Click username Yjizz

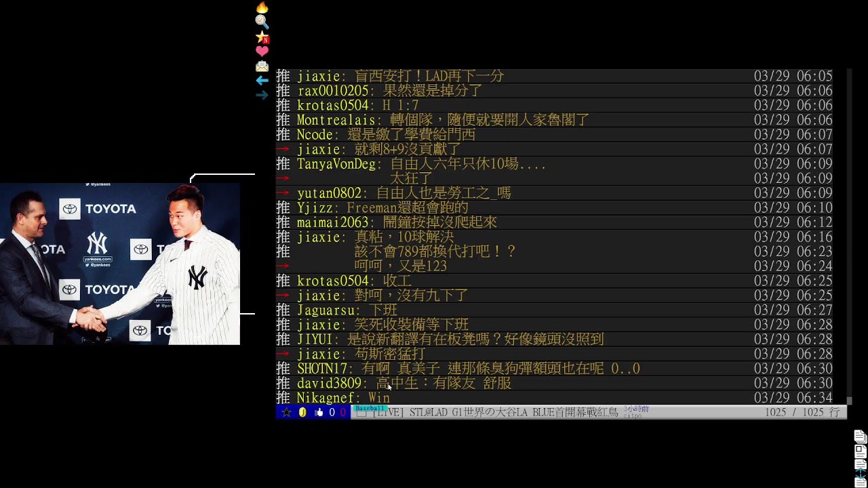point(315,208)
